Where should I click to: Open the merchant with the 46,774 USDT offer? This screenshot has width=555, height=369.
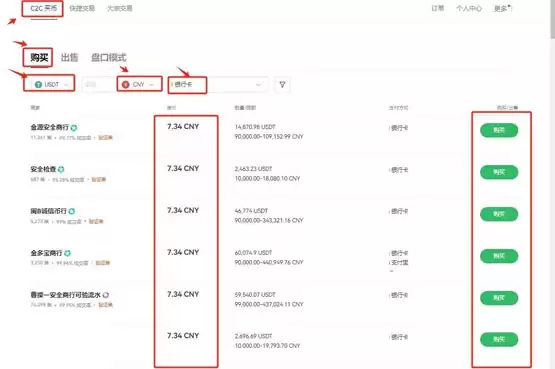[48, 211]
